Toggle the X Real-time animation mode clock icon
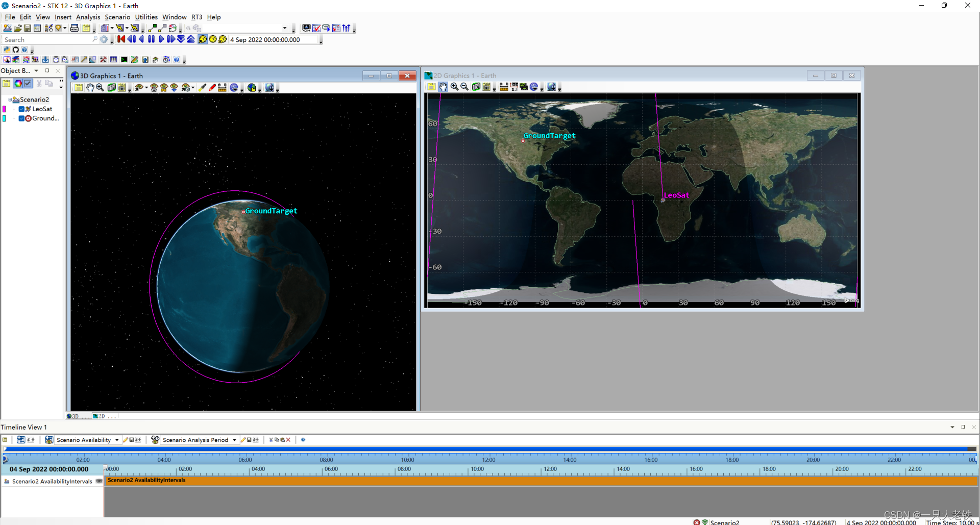Screen dimensions: 980x525 coord(223,39)
